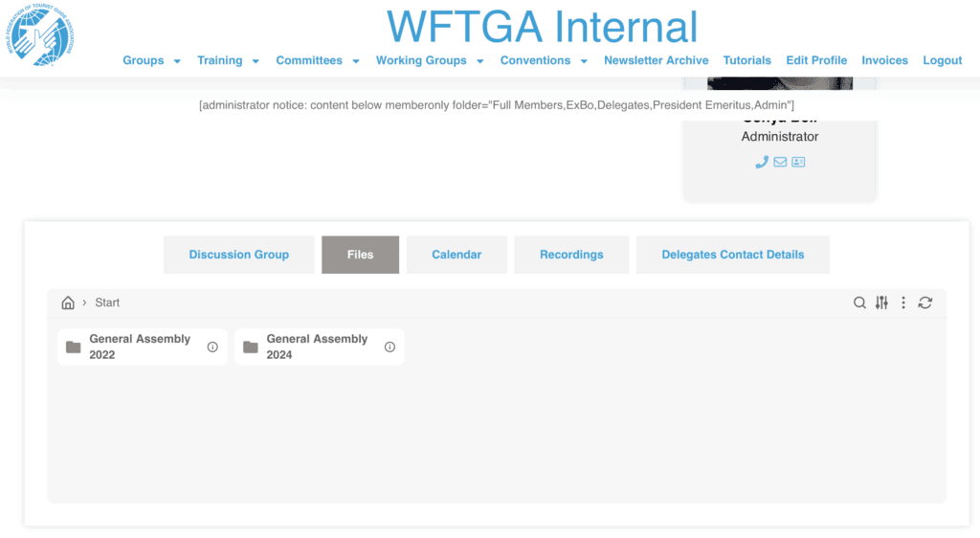Image resolution: width=980 pixels, height=538 pixels.
Task: Click the administrator's email envelope icon
Action: (x=780, y=162)
